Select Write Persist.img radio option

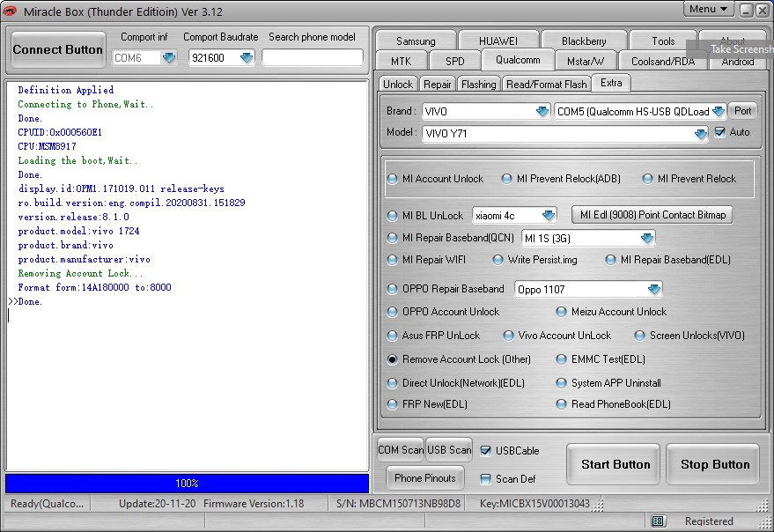pyautogui.click(x=498, y=260)
